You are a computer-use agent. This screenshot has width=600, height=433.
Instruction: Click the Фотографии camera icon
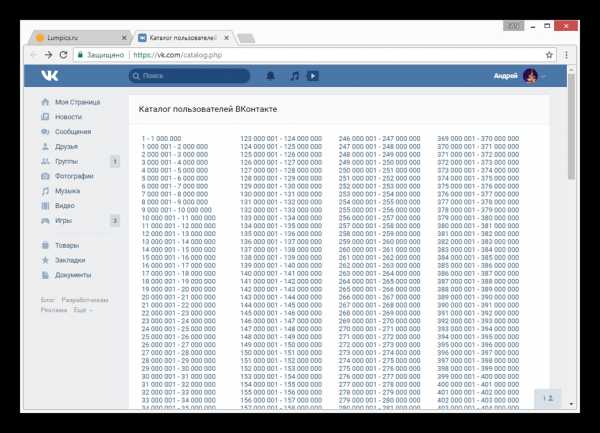(x=45, y=176)
